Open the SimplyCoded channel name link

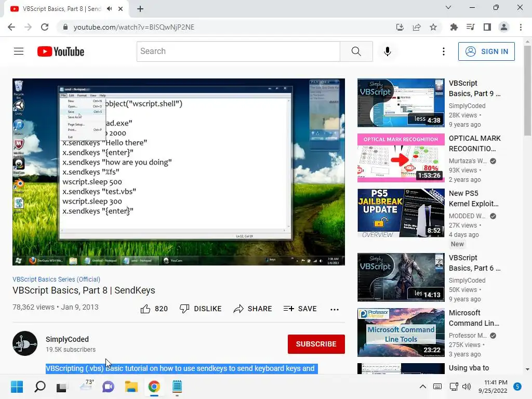[x=67, y=339]
